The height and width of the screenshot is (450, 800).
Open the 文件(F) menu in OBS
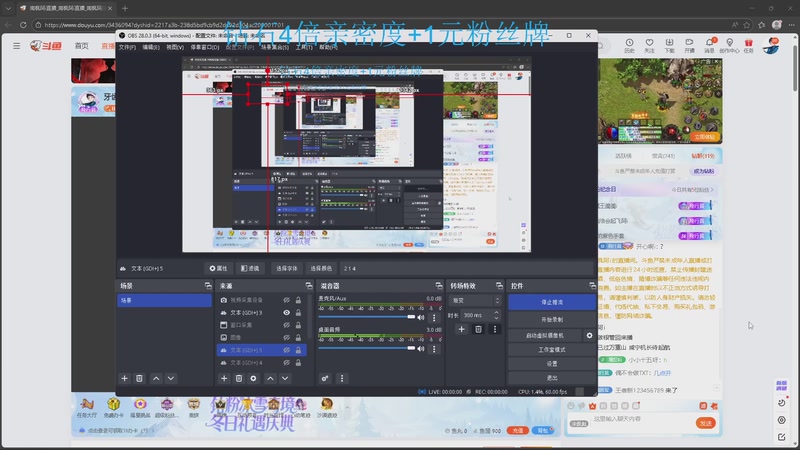pyautogui.click(x=127, y=47)
